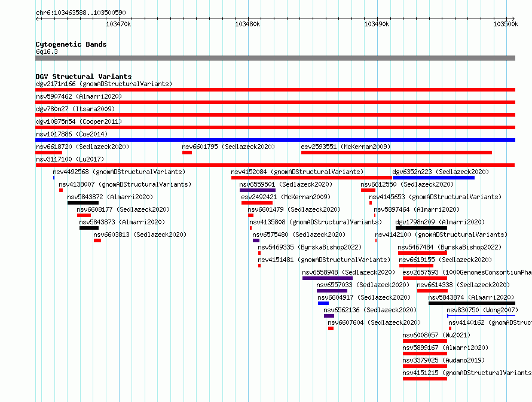Click the 6q16.3 cytogenetic band label
This screenshot has width=532, height=402.
(x=47, y=51)
